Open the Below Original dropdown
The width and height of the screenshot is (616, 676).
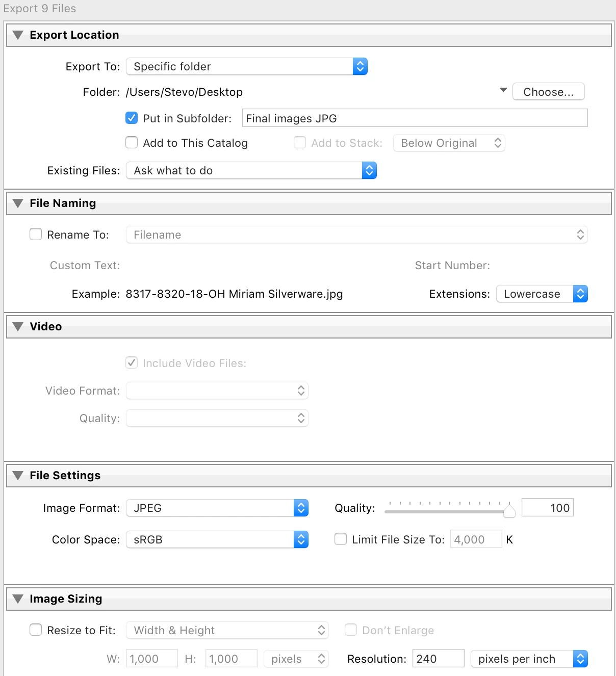pos(449,143)
